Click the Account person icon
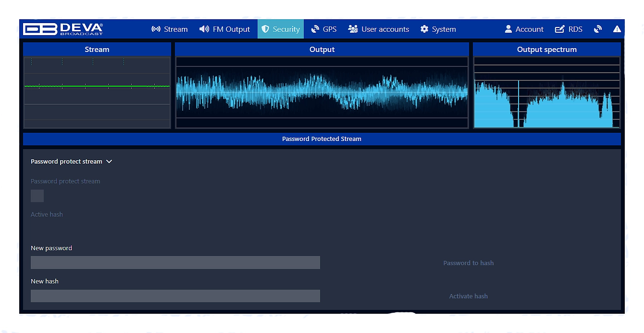Screen dimensions: 644x333 (x=508, y=29)
